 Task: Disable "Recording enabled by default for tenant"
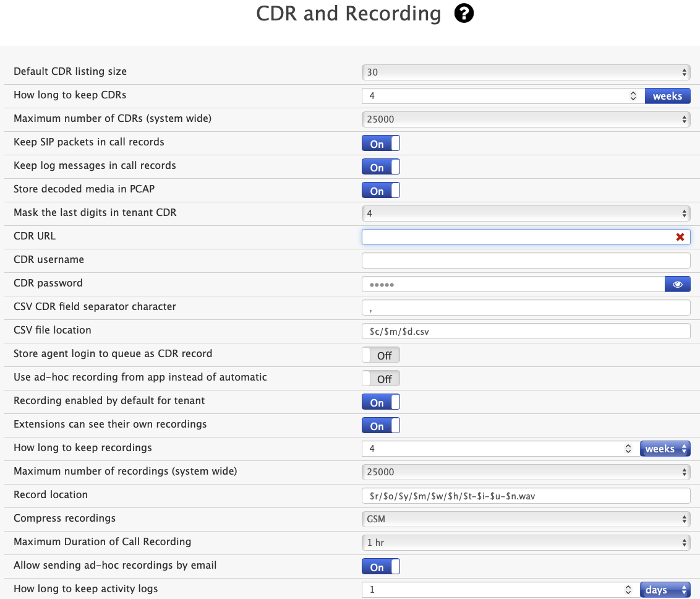point(380,402)
